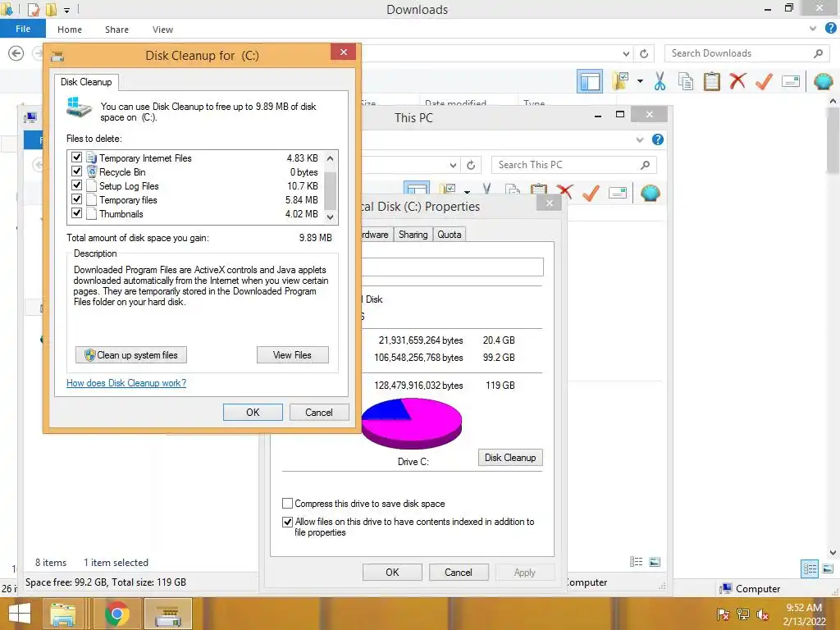Viewport: 840px width, 630px height.
Task: Click the network tray icon
Action: coord(742,614)
